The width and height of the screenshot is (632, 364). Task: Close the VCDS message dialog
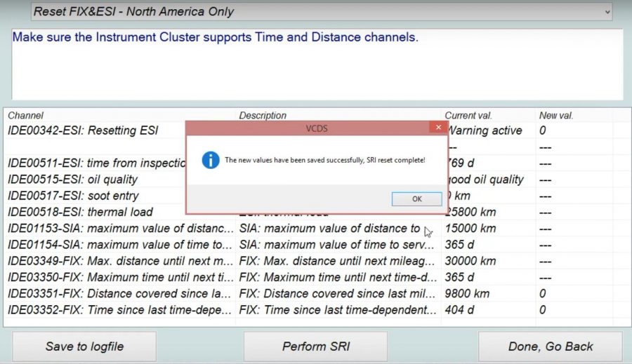(x=438, y=128)
